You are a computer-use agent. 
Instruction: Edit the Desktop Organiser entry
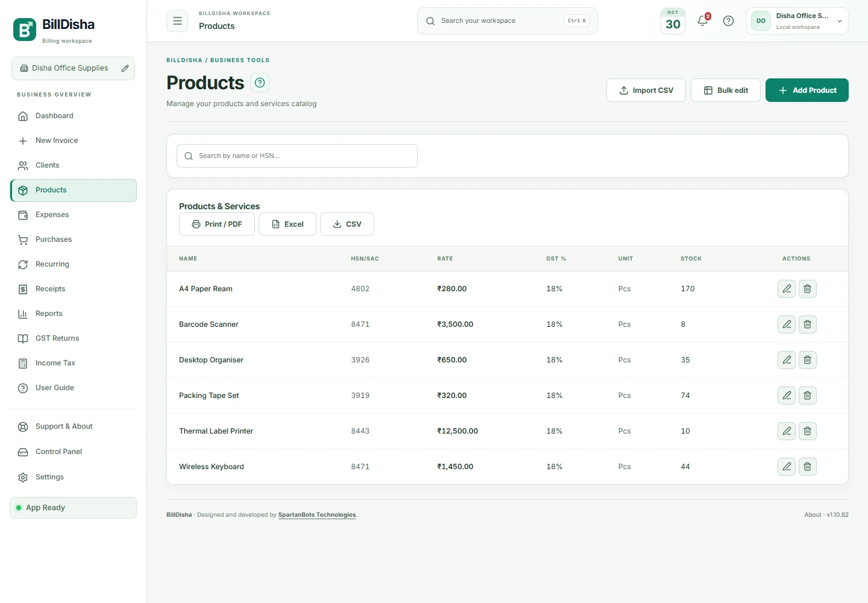coord(787,360)
